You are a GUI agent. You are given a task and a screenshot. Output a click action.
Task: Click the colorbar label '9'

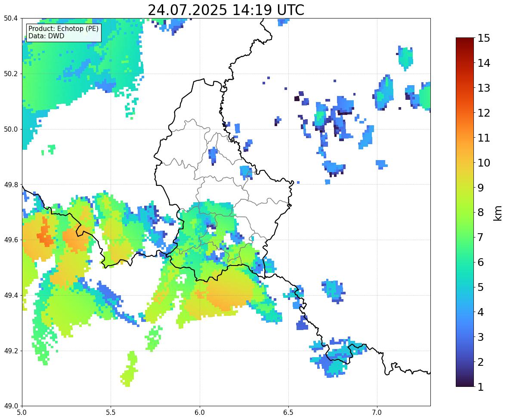click(481, 188)
